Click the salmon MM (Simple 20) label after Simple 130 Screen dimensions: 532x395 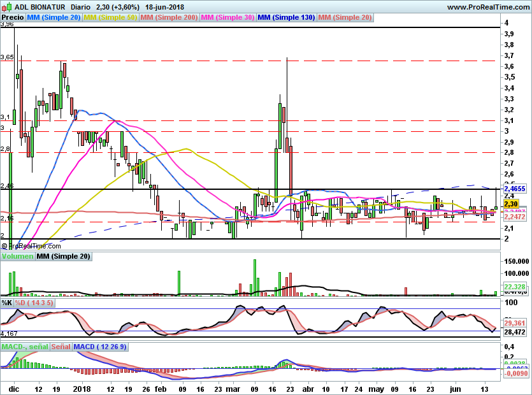[x=345, y=17]
